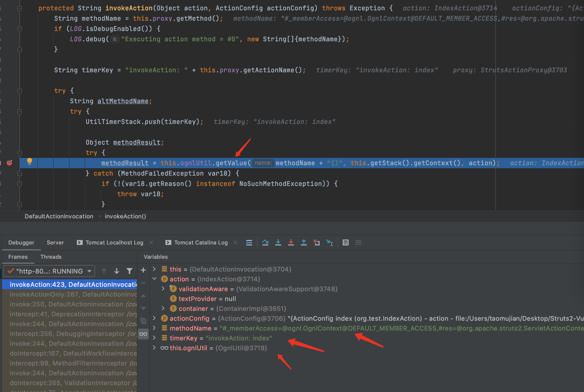Image resolution: width=584 pixels, height=392 pixels.
Task: Click the underlined methodResult declaration
Action: coord(137,142)
